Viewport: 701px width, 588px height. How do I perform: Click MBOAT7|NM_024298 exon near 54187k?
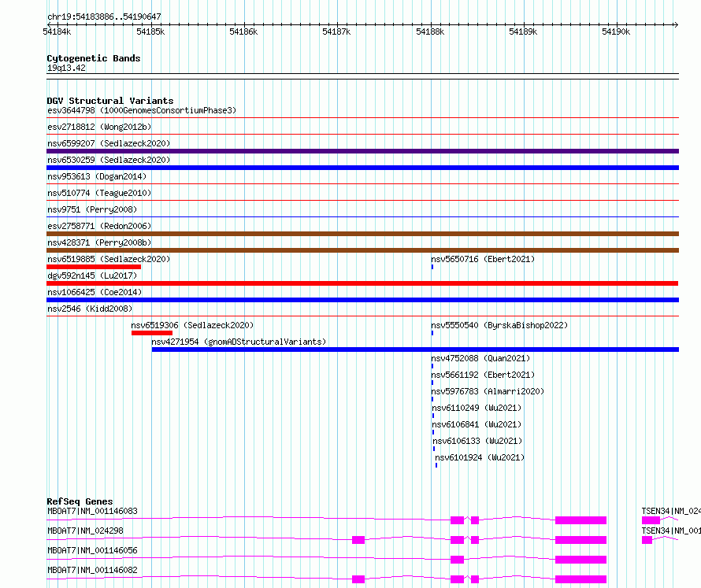pyautogui.click(x=358, y=540)
